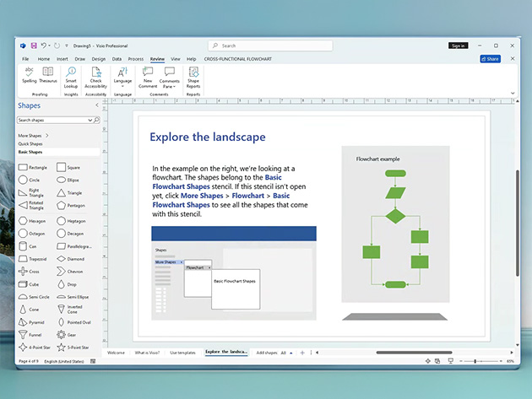The width and height of the screenshot is (532, 399).
Task: Collapse the Shapes panel
Action: pos(95,106)
